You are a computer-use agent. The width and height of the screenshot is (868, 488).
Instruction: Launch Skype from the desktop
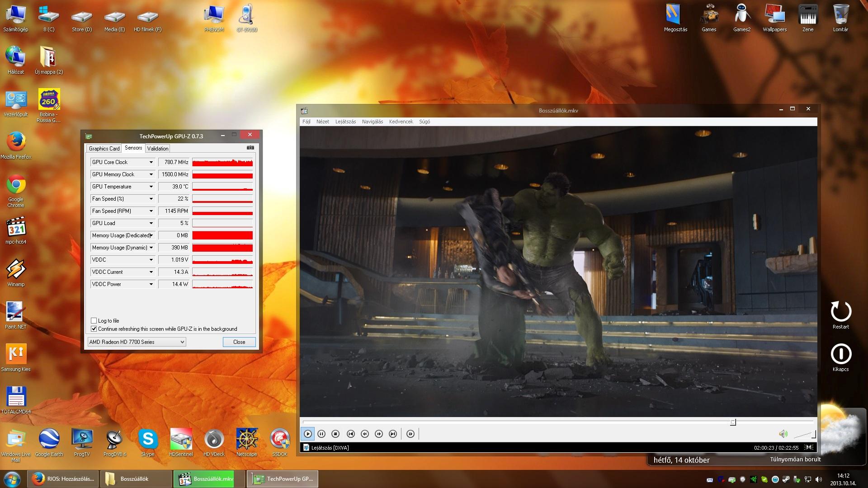148,442
